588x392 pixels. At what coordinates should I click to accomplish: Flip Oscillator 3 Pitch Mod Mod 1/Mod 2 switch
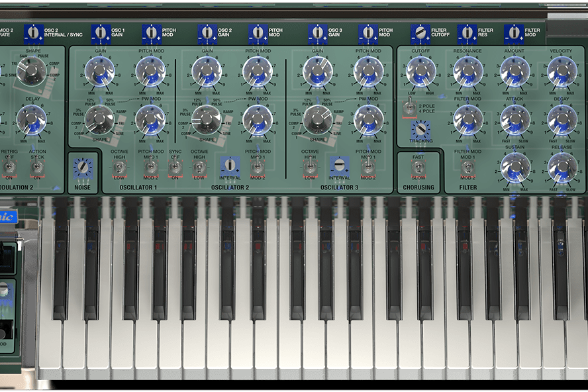click(368, 168)
